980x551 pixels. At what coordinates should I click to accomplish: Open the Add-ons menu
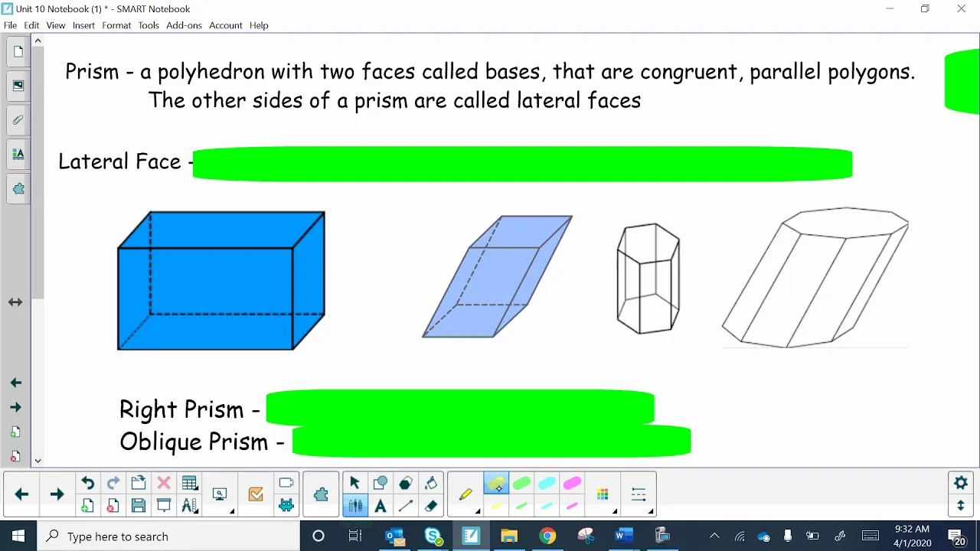tap(184, 25)
